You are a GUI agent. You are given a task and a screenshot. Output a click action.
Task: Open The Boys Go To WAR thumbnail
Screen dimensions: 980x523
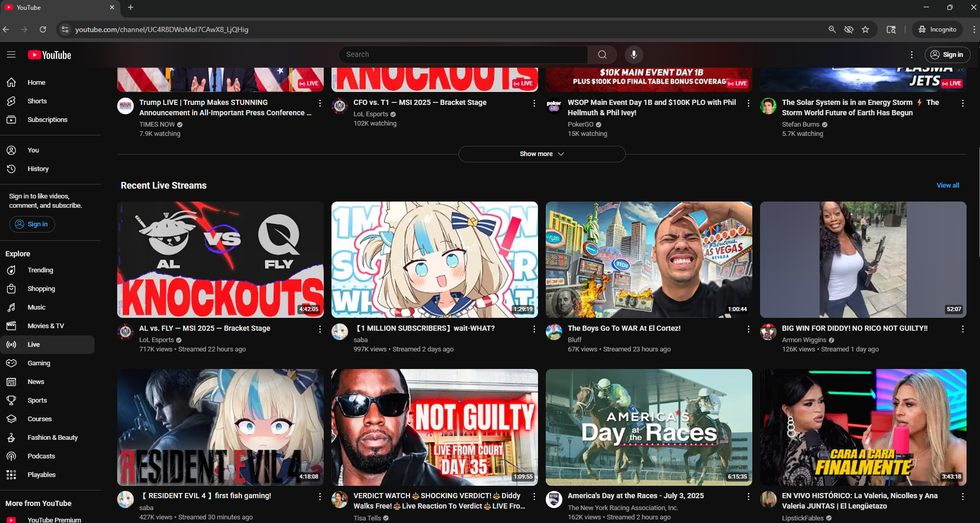pyautogui.click(x=649, y=259)
